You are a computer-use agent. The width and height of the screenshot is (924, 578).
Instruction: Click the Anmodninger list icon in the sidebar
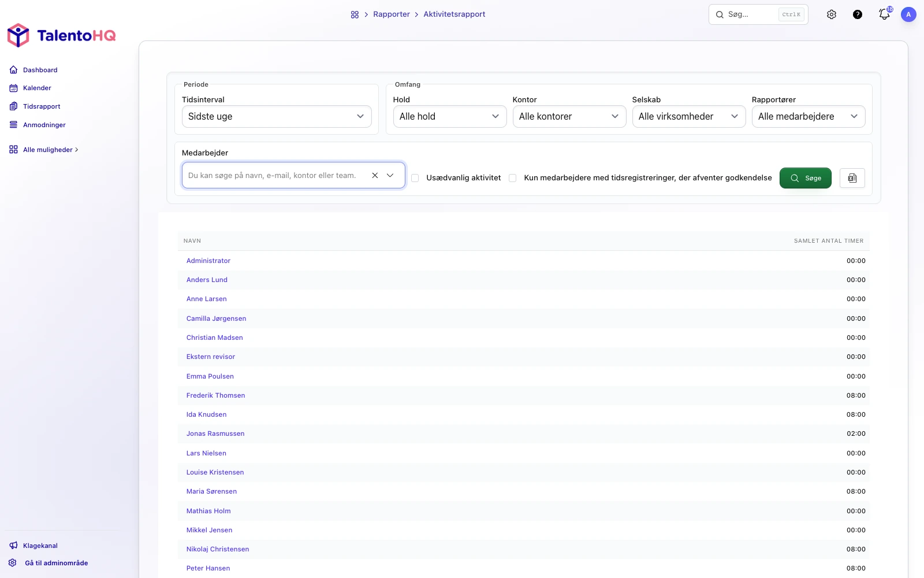[13, 125]
